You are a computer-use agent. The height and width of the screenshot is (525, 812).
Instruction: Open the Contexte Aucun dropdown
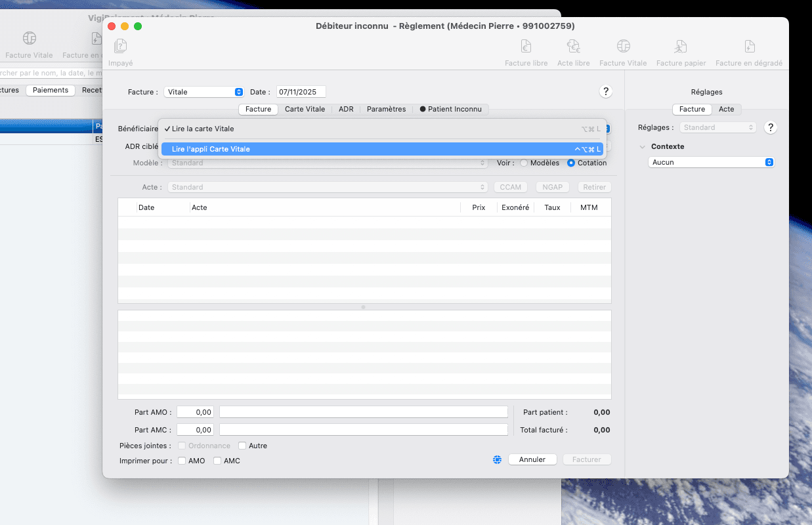tap(711, 162)
